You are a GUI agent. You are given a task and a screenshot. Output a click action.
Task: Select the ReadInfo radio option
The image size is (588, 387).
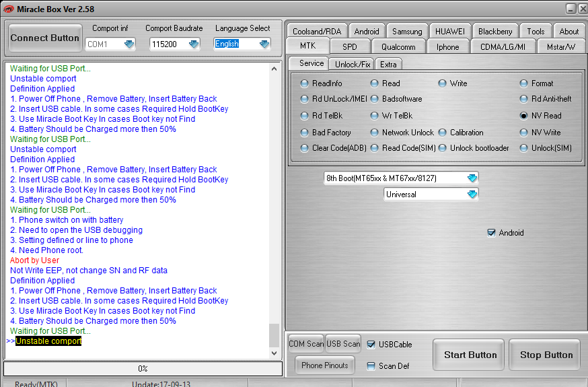(305, 83)
